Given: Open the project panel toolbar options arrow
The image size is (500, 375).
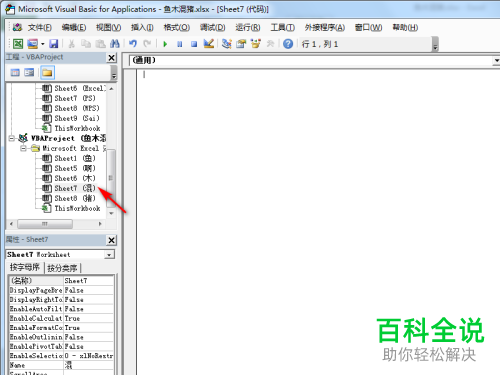Looking at the screenshot, I should point(114,73).
